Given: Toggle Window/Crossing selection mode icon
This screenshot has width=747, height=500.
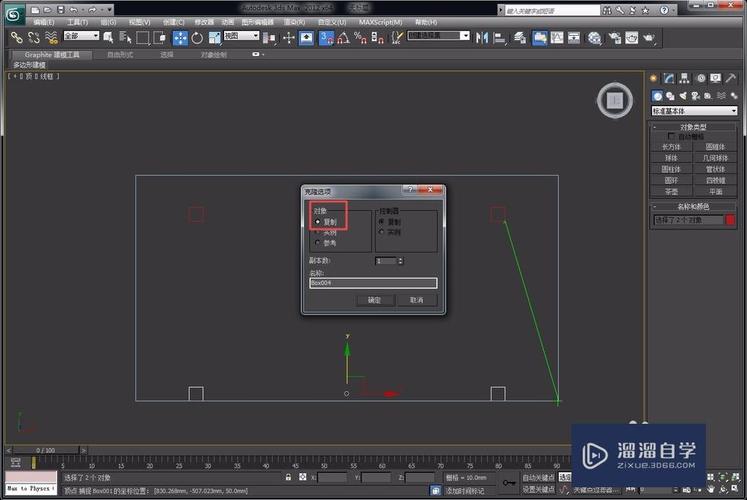Looking at the screenshot, I should pos(160,38).
